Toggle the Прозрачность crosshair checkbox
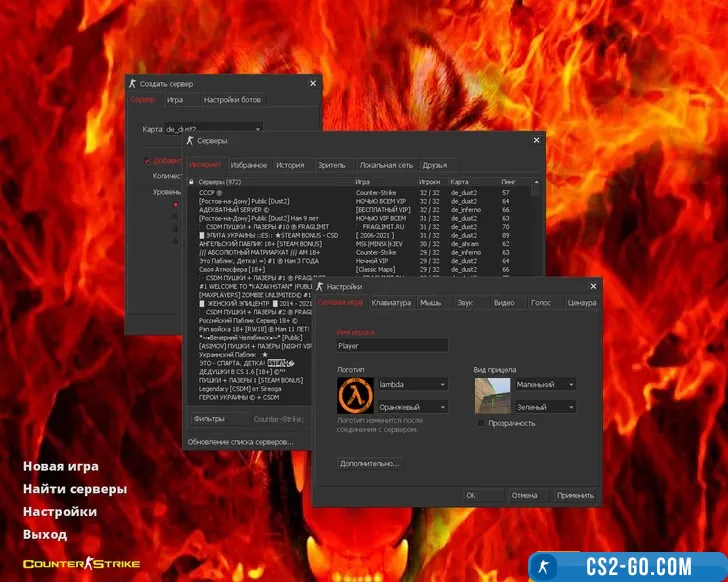Viewport: 728px width, 582px height. [x=482, y=423]
